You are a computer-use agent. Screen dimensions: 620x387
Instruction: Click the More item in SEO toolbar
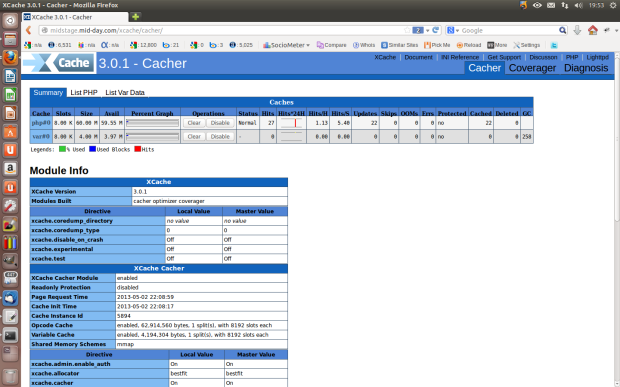tap(497, 45)
